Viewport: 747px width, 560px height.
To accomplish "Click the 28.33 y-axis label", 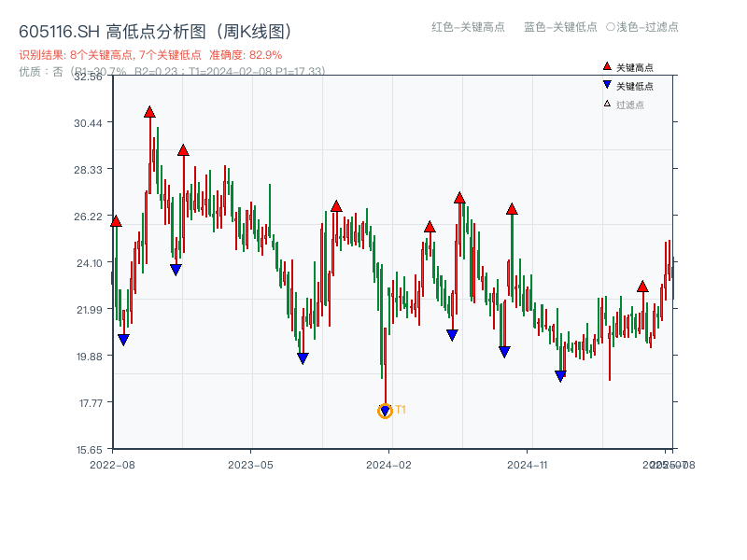I will coord(88,170).
